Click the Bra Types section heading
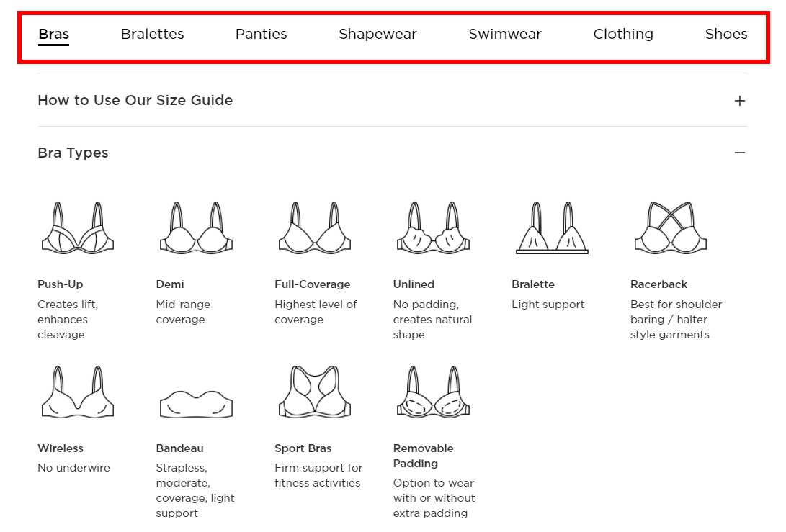Screen dimensions: 786x532 pyautogui.click(x=73, y=153)
